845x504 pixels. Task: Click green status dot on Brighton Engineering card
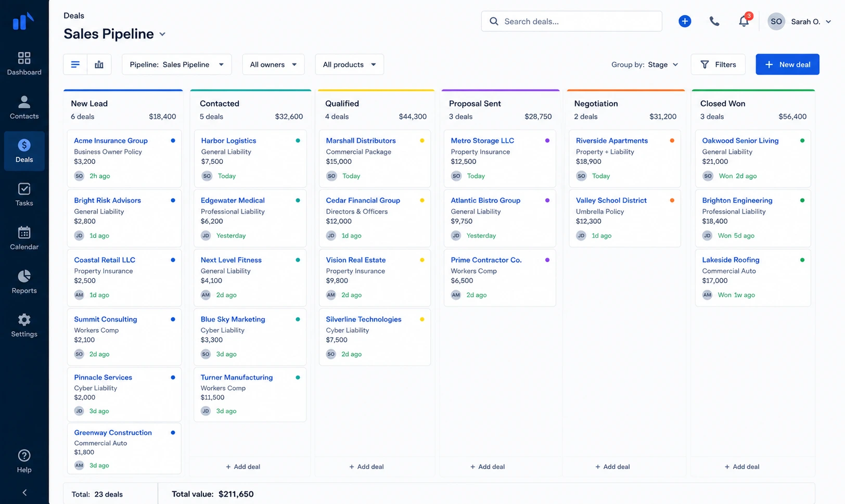coord(802,200)
